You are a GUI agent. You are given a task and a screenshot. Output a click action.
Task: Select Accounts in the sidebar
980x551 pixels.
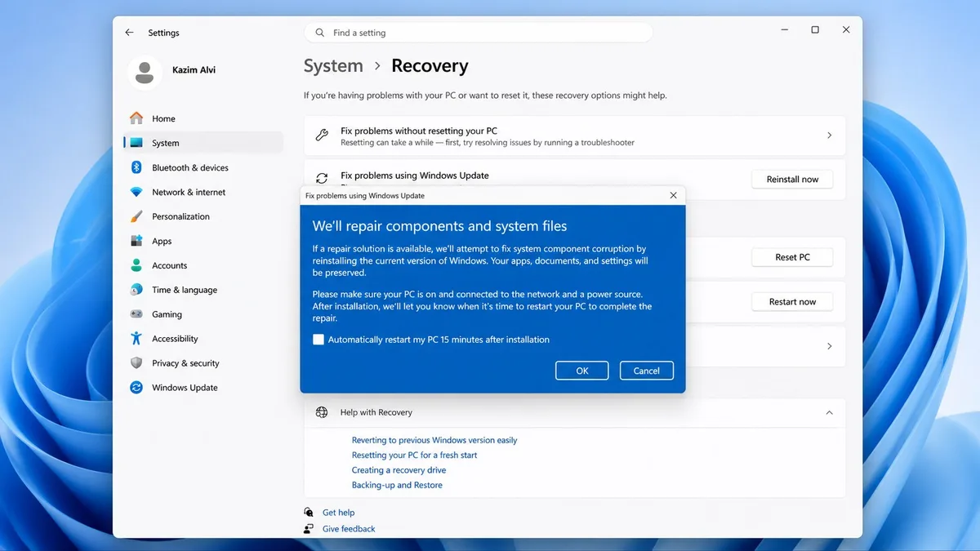[x=203, y=265]
